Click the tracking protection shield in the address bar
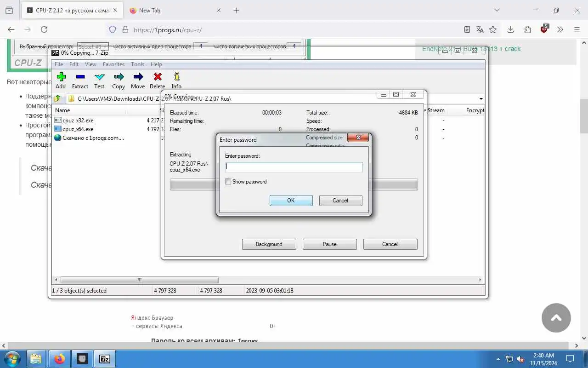 tap(112, 29)
